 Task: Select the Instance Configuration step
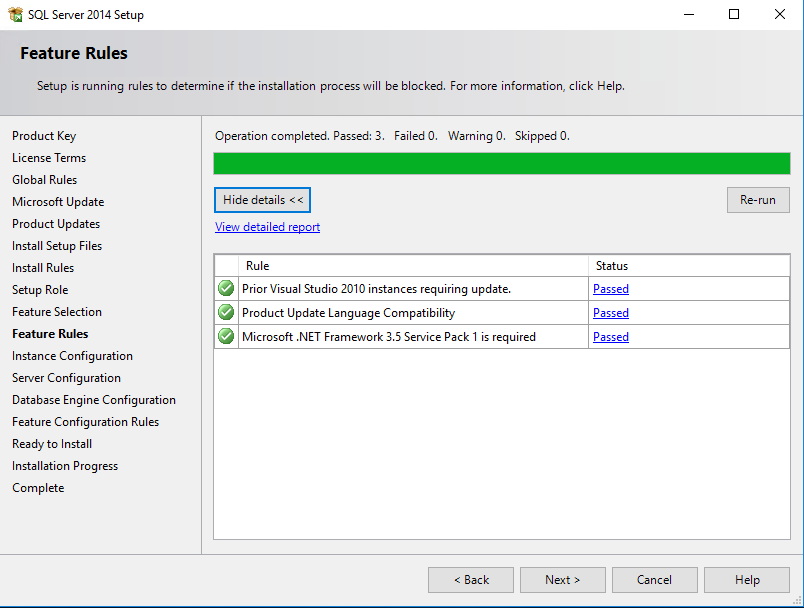pos(72,356)
